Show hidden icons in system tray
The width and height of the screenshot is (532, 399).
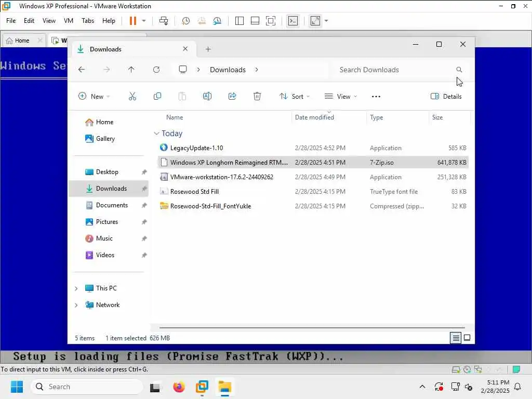(x=422, y=387)
